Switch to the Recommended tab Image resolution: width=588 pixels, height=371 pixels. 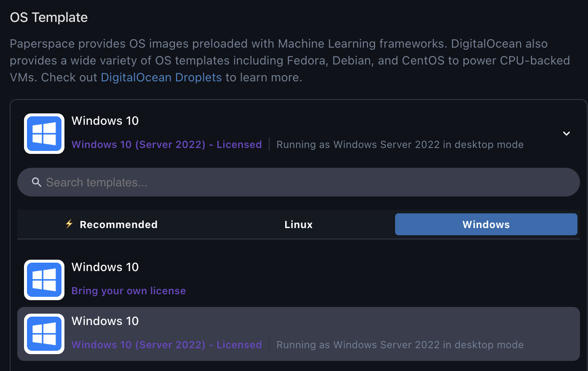[x=111, y=224]
